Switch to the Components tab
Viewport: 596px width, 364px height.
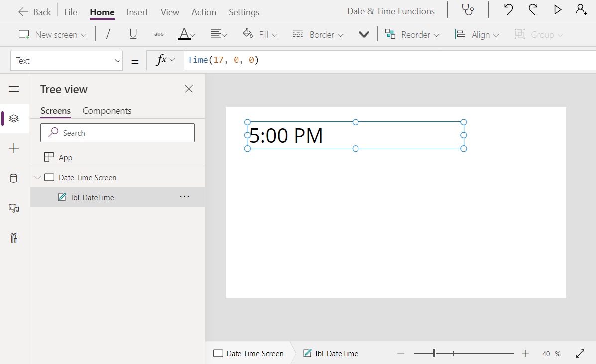point(107,111)
